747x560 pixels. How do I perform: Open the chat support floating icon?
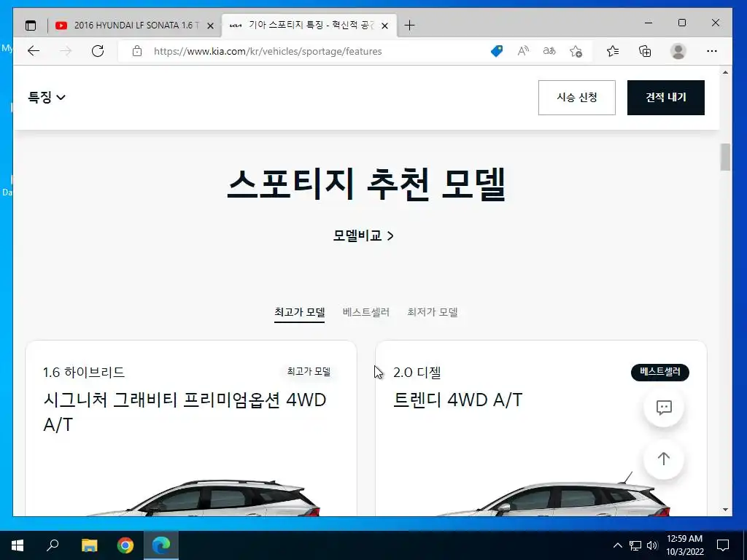click(x=664, y=408)
